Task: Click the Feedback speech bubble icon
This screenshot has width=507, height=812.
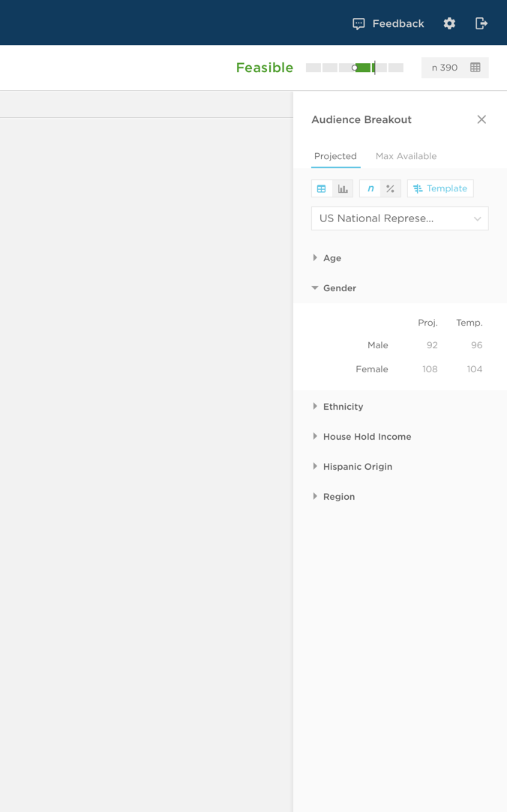Action: point(358,24)
